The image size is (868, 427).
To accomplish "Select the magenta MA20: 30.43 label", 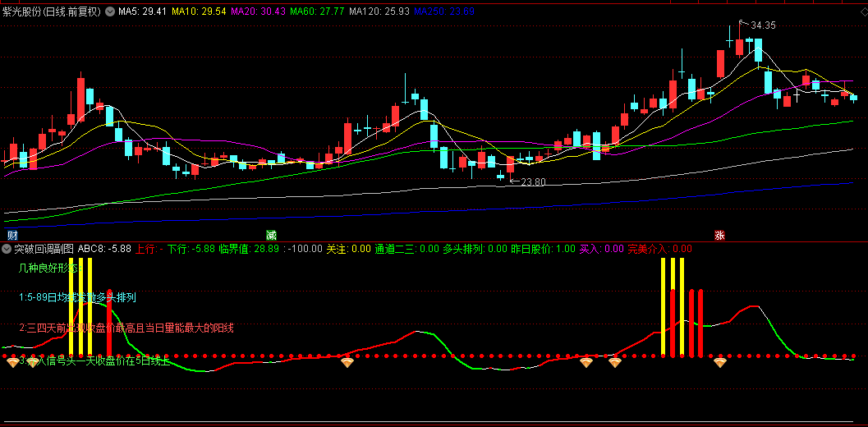I will pos(258,11).
